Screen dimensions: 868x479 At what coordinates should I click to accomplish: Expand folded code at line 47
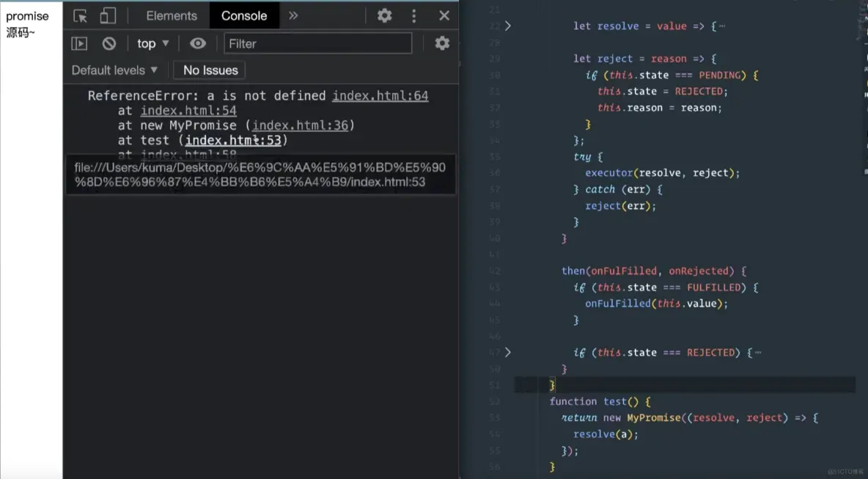click(507, 352)
